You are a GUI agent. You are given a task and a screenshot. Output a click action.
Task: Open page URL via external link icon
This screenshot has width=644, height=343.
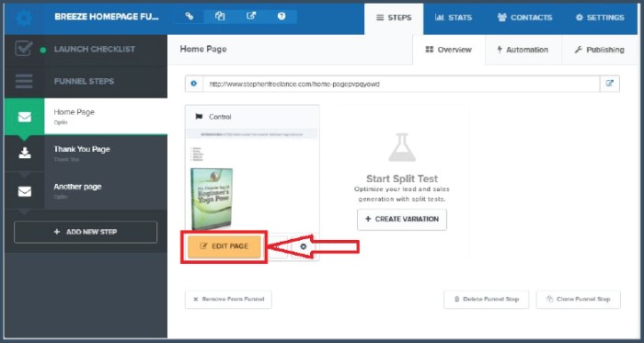click(x=610, y=84)
